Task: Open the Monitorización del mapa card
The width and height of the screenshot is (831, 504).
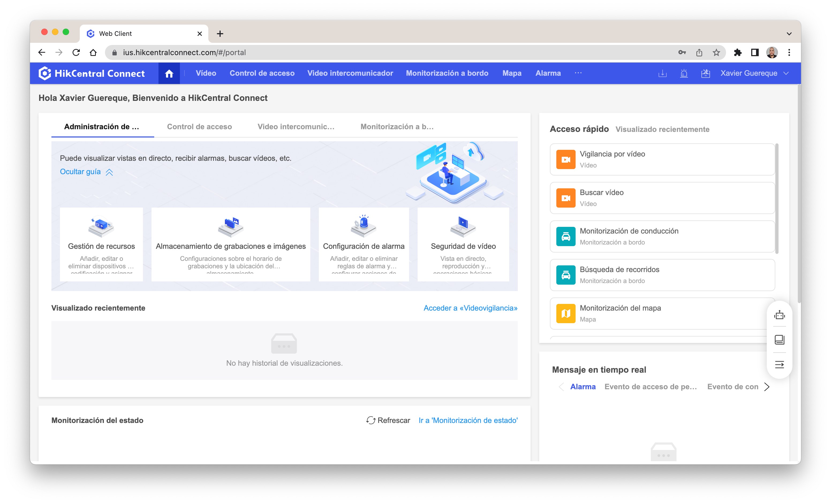Action: point(662,313)
